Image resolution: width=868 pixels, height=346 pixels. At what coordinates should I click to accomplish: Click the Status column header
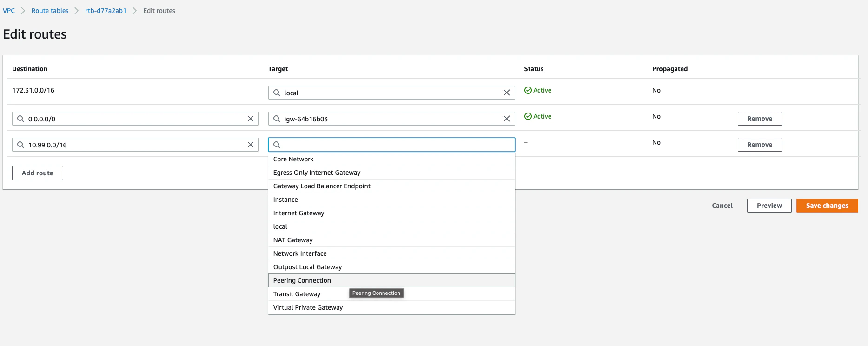pos(534,69)
